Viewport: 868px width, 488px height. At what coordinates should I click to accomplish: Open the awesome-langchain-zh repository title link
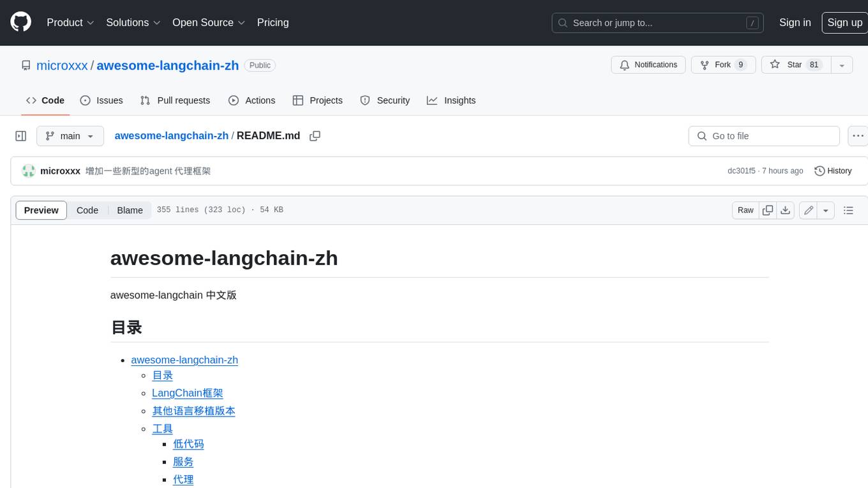click(x=168, y=65)
